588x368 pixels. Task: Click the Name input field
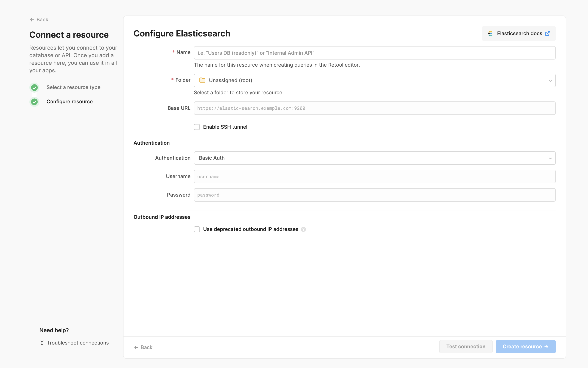coord(375,53)
